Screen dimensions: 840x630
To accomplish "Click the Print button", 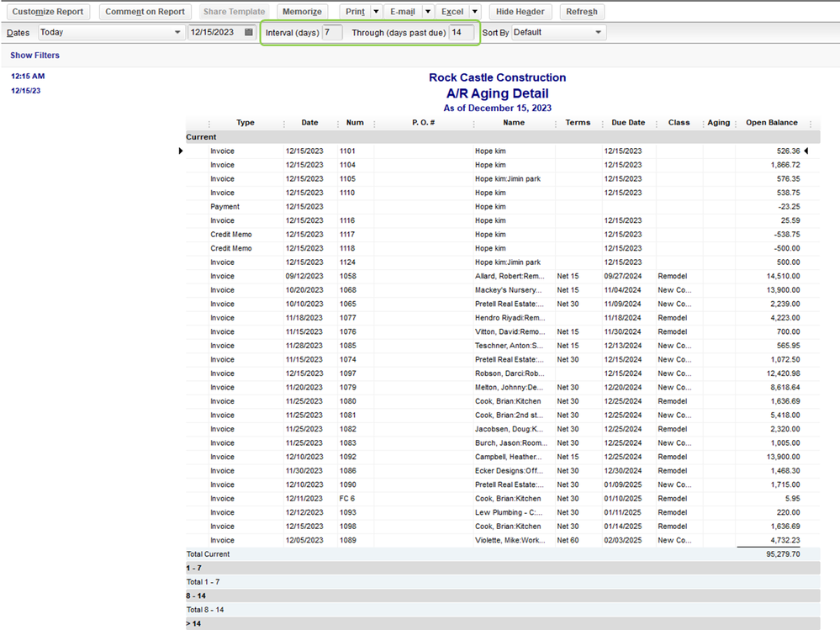I will coord(355,11).
